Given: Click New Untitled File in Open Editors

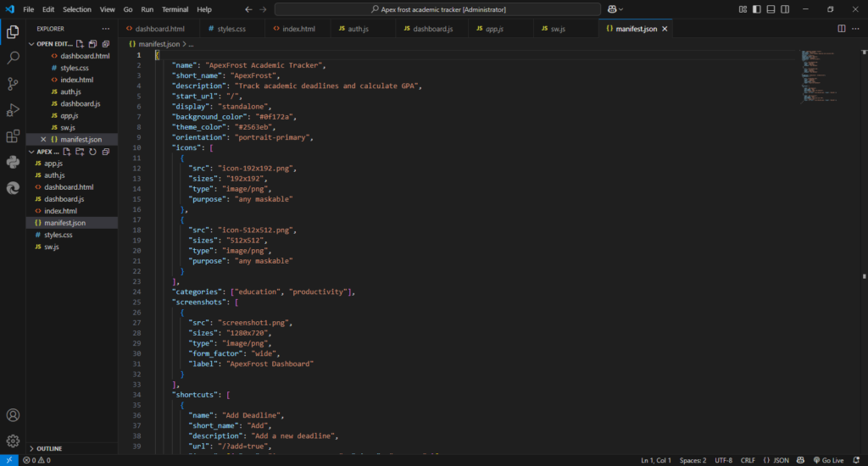Looking at the screenshot, I should coord(80,44).
